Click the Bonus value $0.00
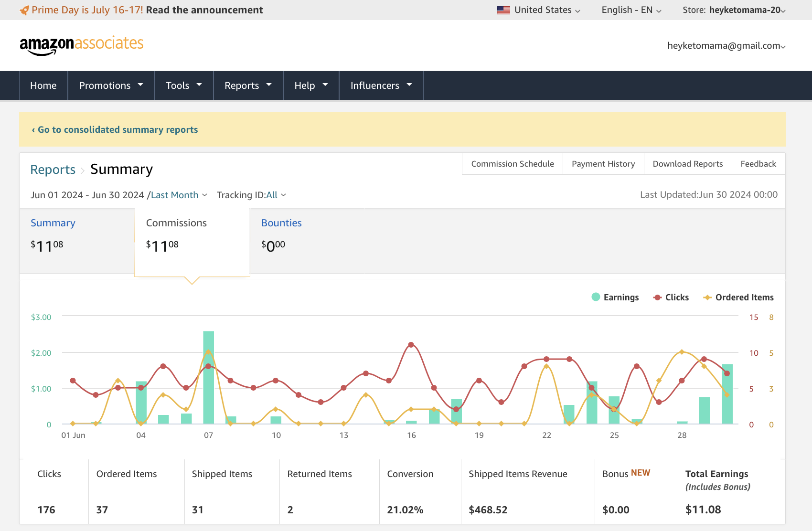 tap(616, 510)
